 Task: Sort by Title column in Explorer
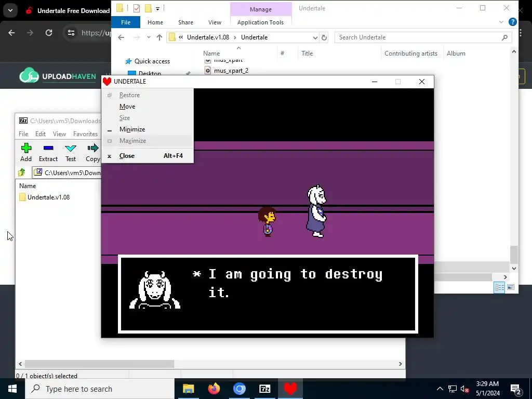point(307,54)
